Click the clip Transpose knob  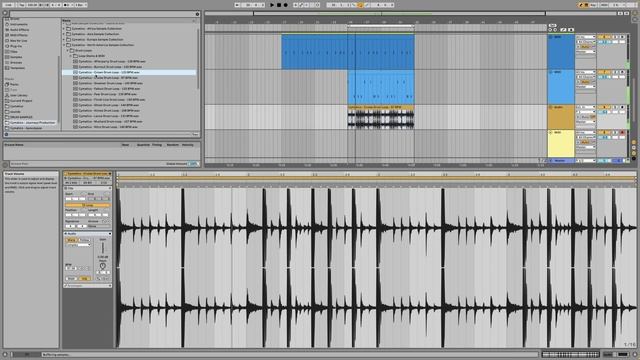[102, 266]
